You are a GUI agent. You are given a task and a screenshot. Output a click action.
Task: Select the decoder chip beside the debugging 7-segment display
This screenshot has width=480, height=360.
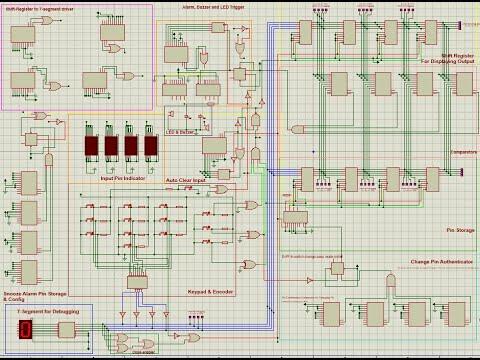[x=67, y=330]
